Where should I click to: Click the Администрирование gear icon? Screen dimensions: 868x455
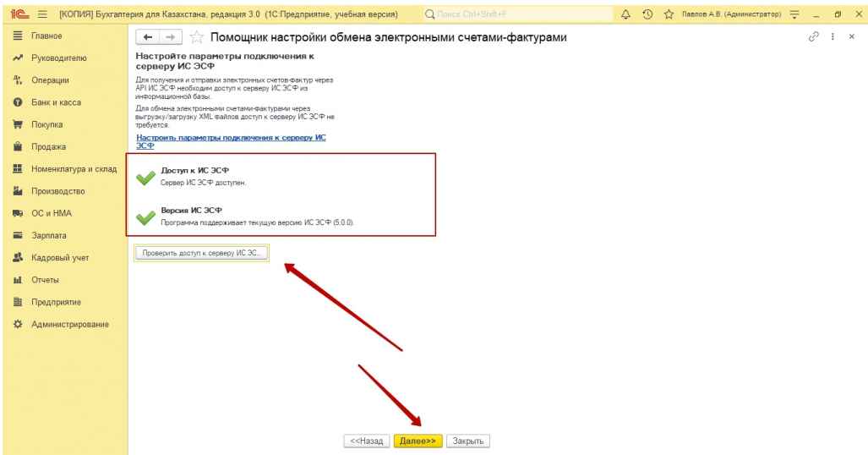pos(18,324)
